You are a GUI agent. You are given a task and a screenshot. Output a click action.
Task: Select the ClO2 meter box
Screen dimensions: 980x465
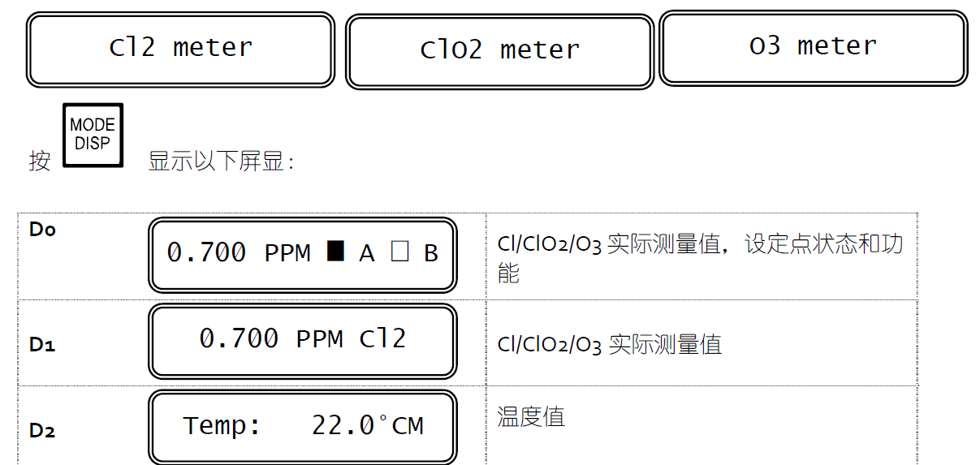[x=499, y=51]
